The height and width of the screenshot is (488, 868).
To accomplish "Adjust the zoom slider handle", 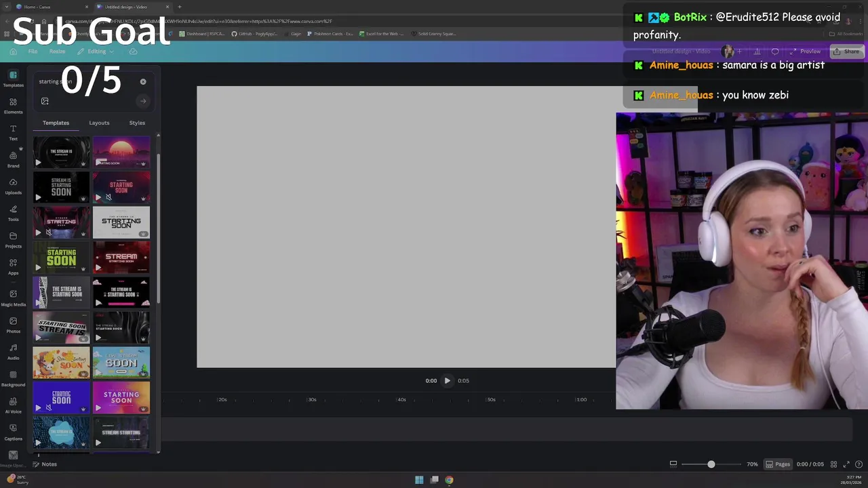I will click(711, 464).
